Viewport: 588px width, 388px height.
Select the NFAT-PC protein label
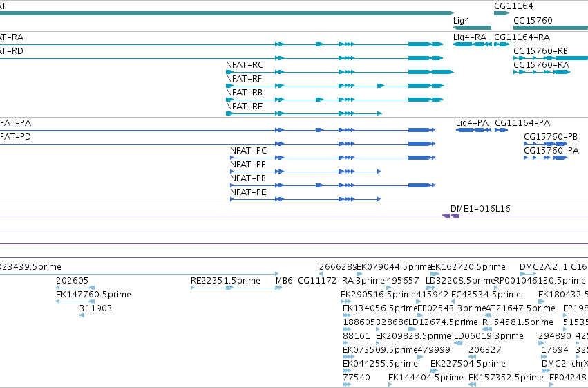coord(248,151)
